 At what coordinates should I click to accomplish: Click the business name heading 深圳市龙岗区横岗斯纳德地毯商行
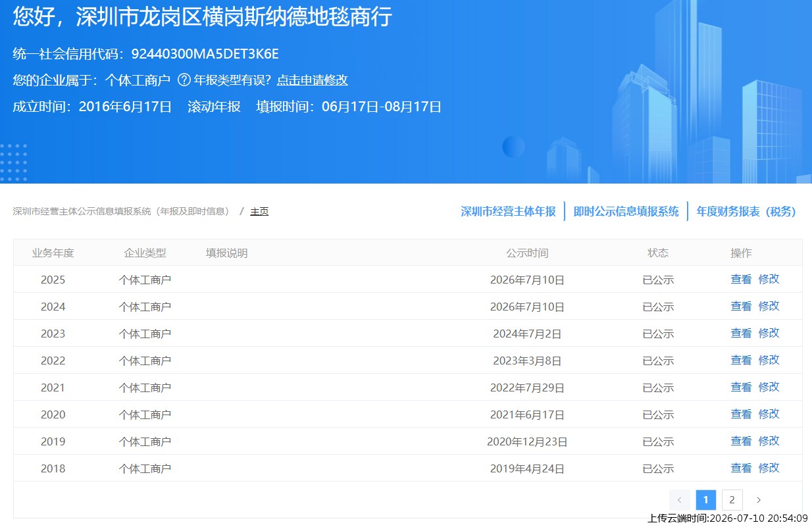(234, 17)
